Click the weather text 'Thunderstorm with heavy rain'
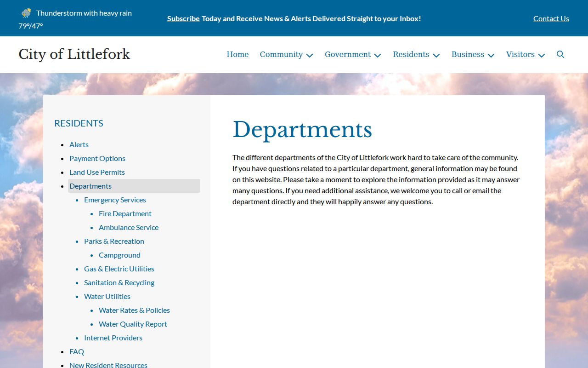The image size is (588, 368). [x=84, y=13]
